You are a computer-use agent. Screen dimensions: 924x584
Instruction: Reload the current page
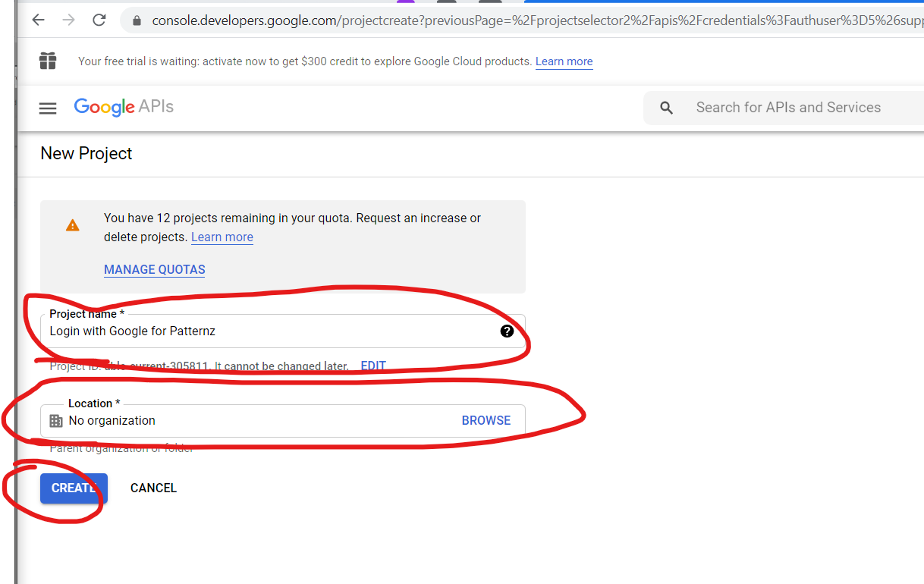(99, 20)
